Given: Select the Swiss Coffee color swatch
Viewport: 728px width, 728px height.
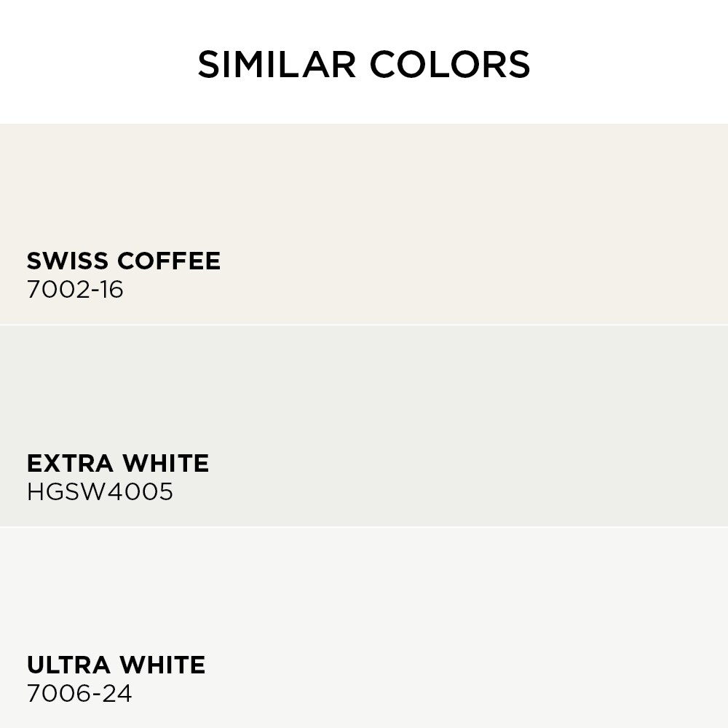Looking at the screenshot, I should (364, 224).
